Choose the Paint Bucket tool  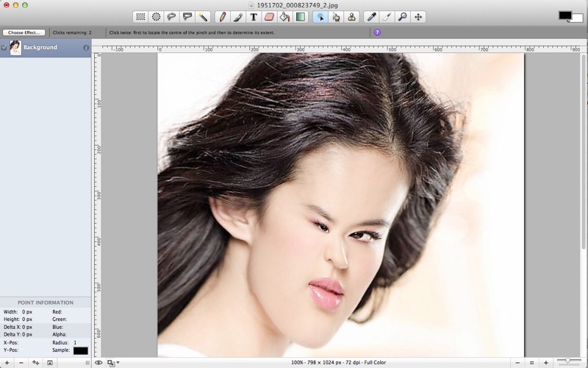284,16
